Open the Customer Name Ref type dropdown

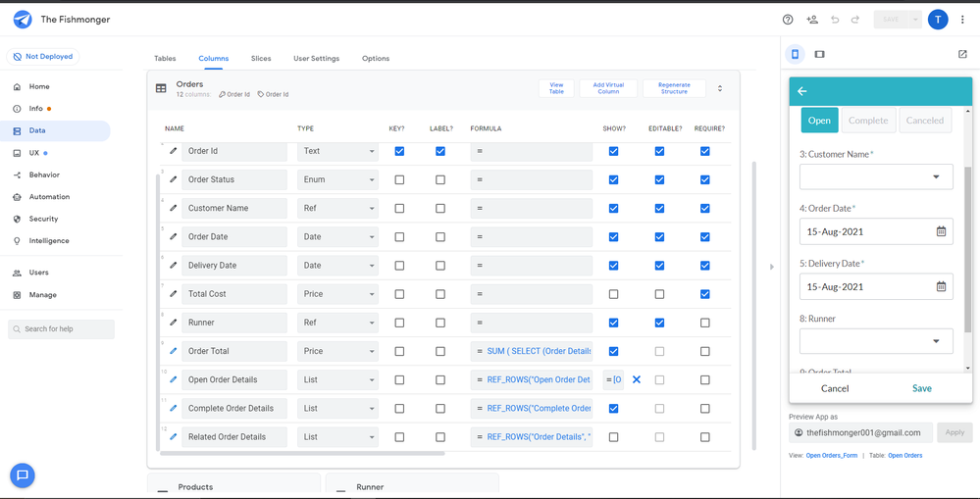(x=337, y=208)
